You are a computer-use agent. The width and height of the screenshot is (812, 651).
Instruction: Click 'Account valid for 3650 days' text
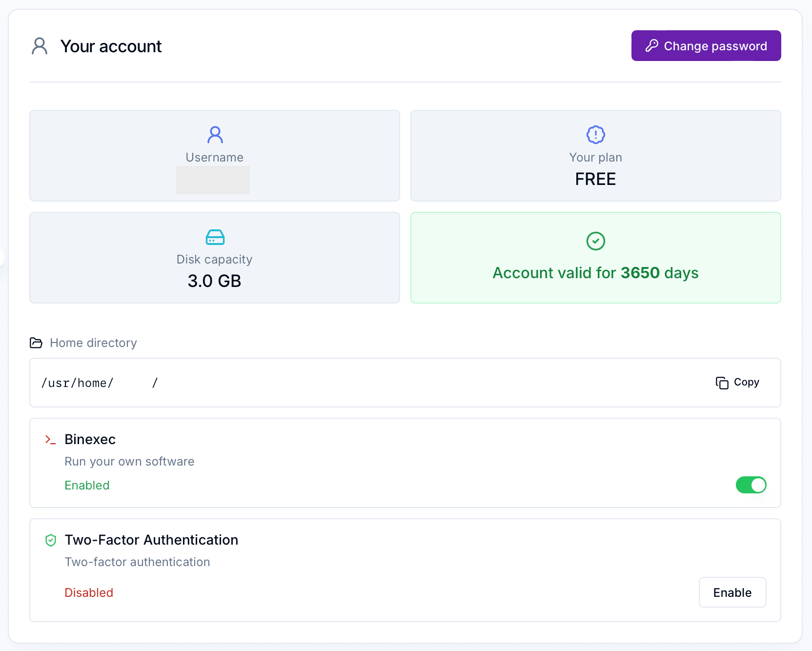click(595, 273)
